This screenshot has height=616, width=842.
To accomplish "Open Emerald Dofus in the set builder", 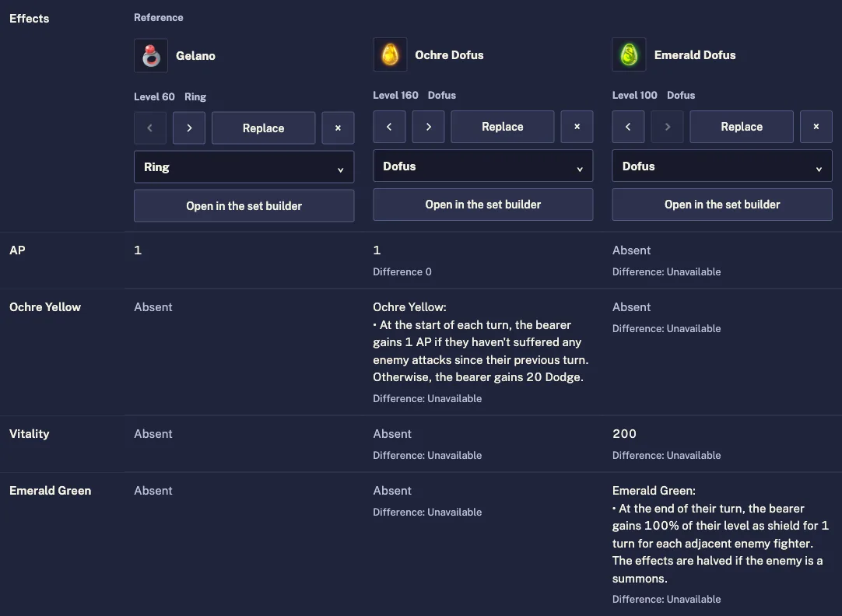I will click(722, 205).
